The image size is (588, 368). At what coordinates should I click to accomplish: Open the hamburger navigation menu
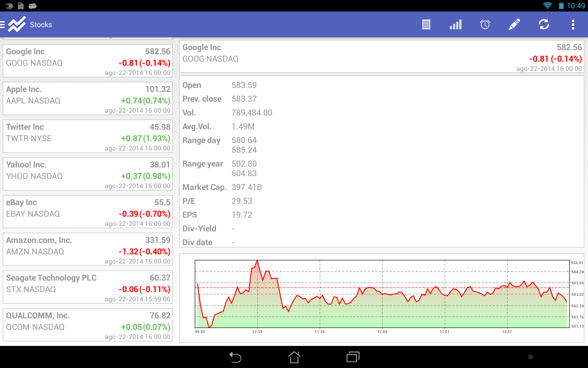[x=2, y=24]
